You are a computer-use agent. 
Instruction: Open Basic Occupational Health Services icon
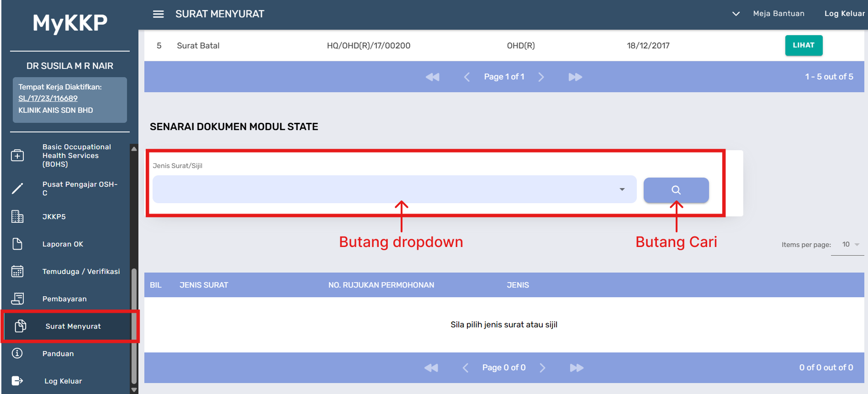tap(17, 156)
